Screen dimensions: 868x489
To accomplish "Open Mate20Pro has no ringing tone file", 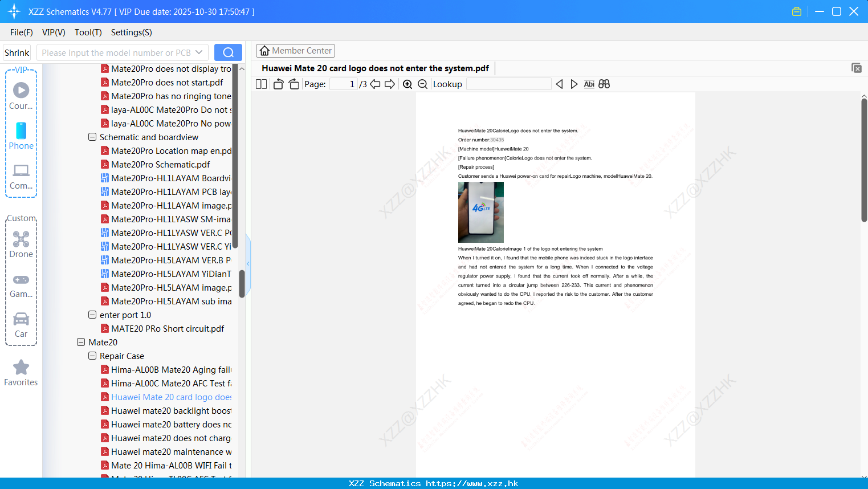I will pos(166,96).
